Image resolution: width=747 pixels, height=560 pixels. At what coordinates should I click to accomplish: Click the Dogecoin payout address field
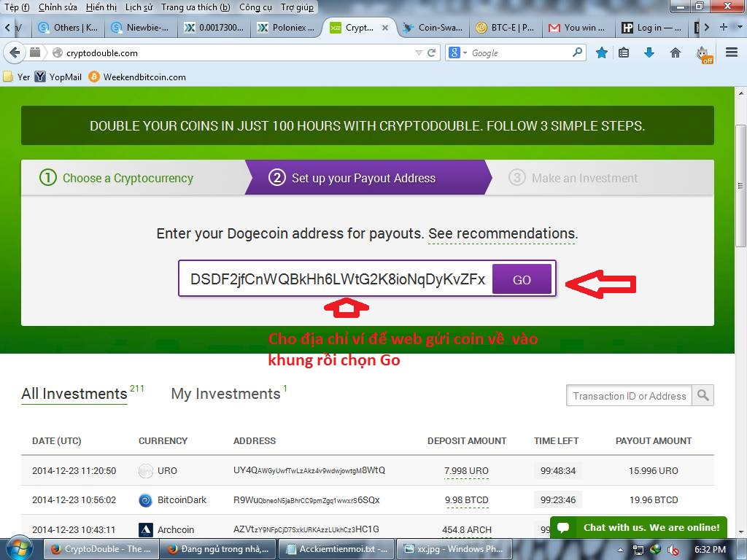(337, 279)
